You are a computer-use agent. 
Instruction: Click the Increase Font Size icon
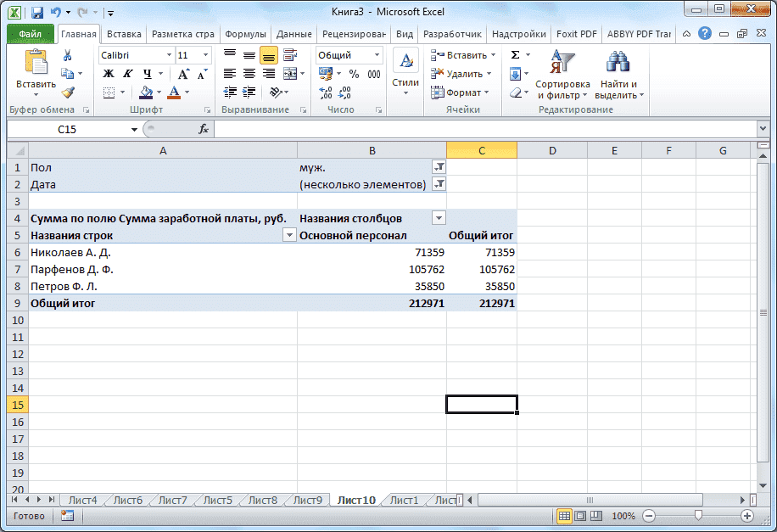pyautogui.click(x=183, y=72)
